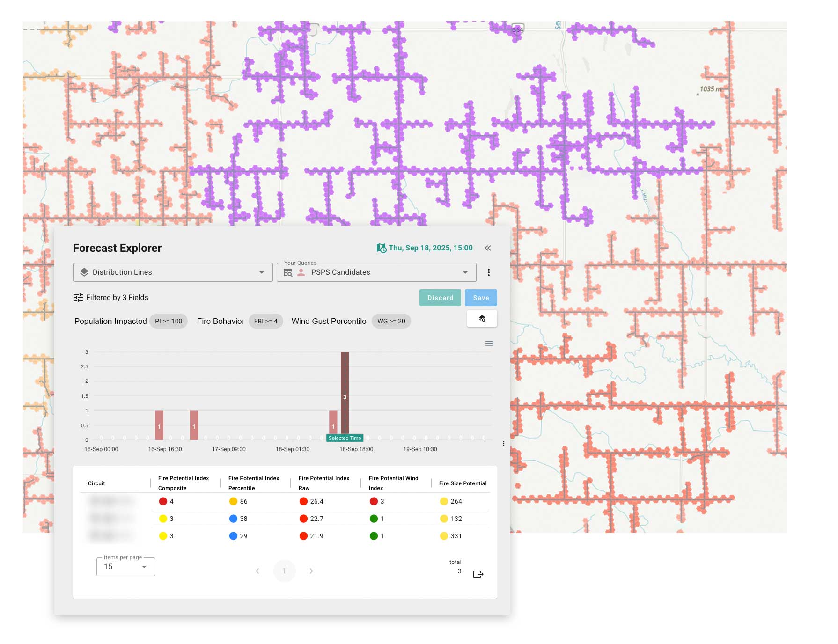Click the Selected Time marker on the timeline
Viewport: 838px width, 644px height.
click(345, 438)
